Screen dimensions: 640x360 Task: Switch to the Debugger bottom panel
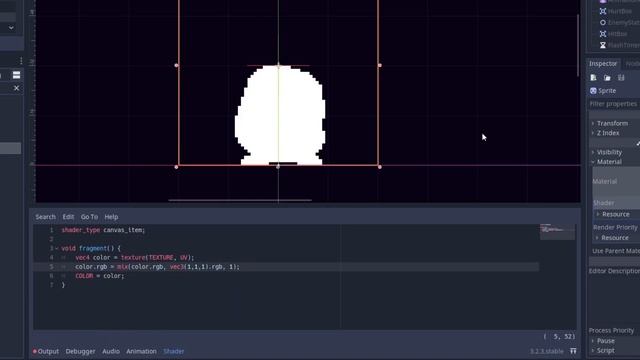click(x=80, y=351)
